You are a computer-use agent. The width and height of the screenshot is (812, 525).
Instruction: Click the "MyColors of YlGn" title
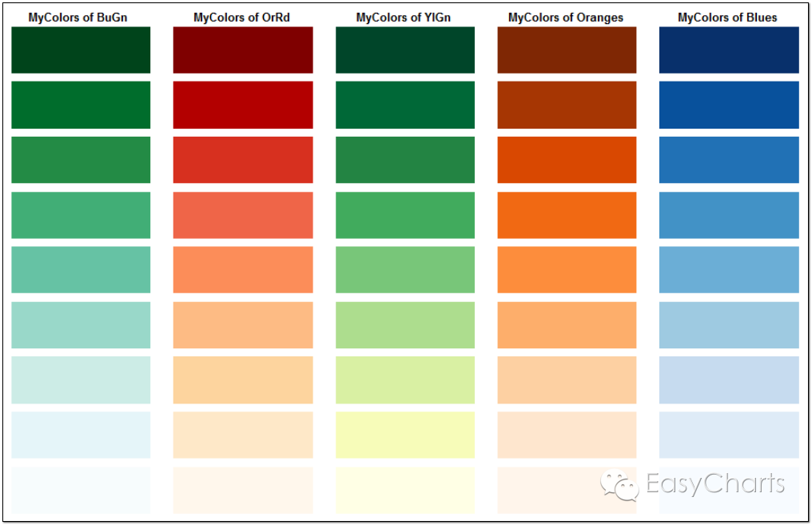pyautogui.click(x=404, y=18)
